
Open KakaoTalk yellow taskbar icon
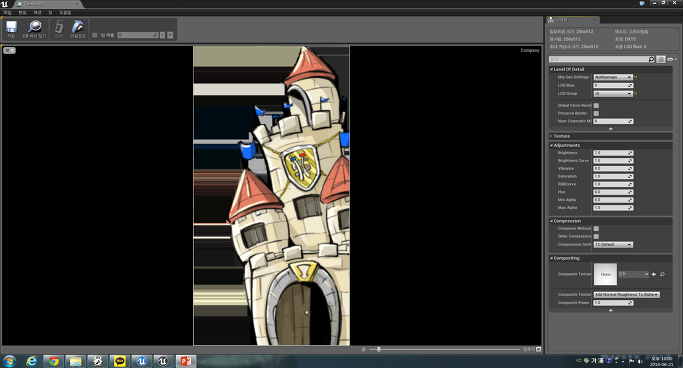click(119, 361)
